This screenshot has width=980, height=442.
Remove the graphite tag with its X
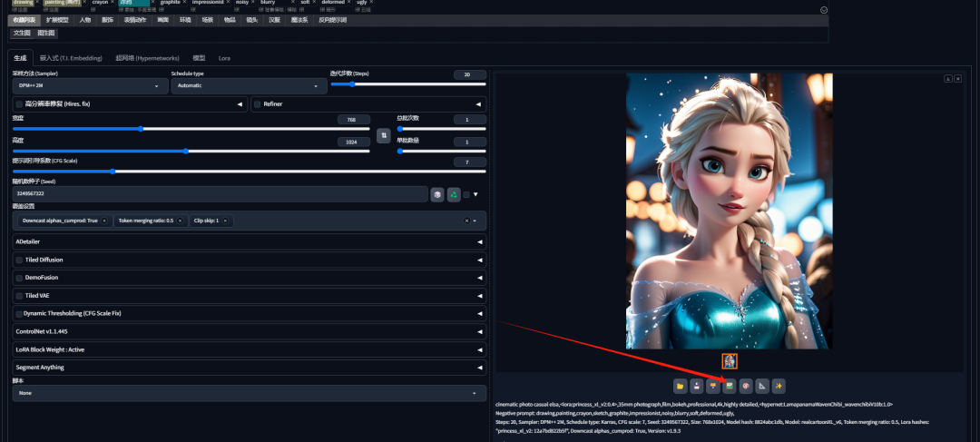coord(184,2)
